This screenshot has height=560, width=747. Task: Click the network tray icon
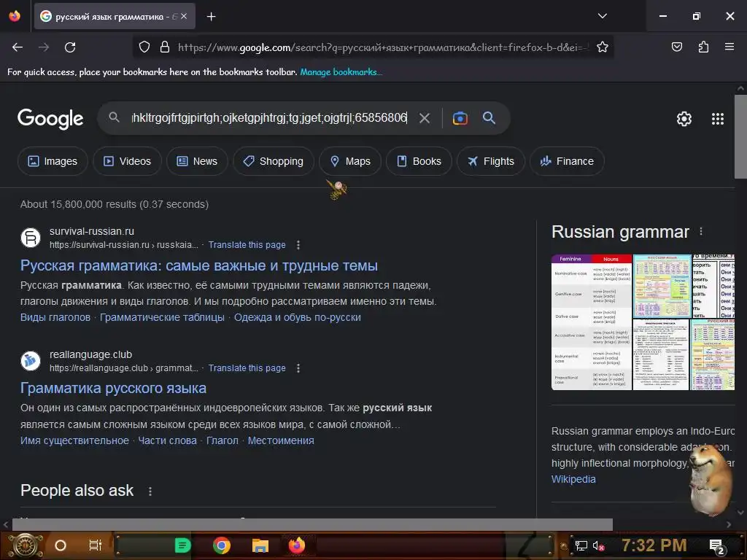click(581, 545)
